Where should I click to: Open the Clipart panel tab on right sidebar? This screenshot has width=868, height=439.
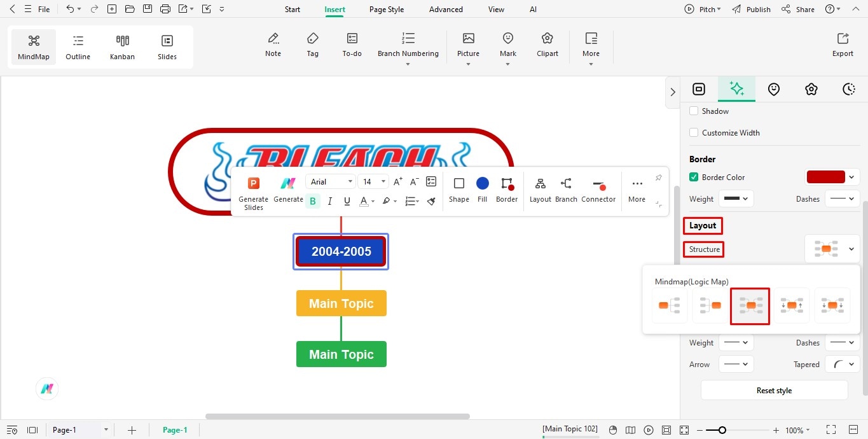tap(811, 89)
